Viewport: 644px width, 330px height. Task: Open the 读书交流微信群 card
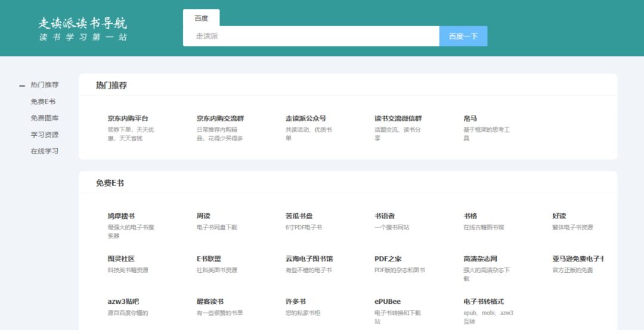(398, 119)
